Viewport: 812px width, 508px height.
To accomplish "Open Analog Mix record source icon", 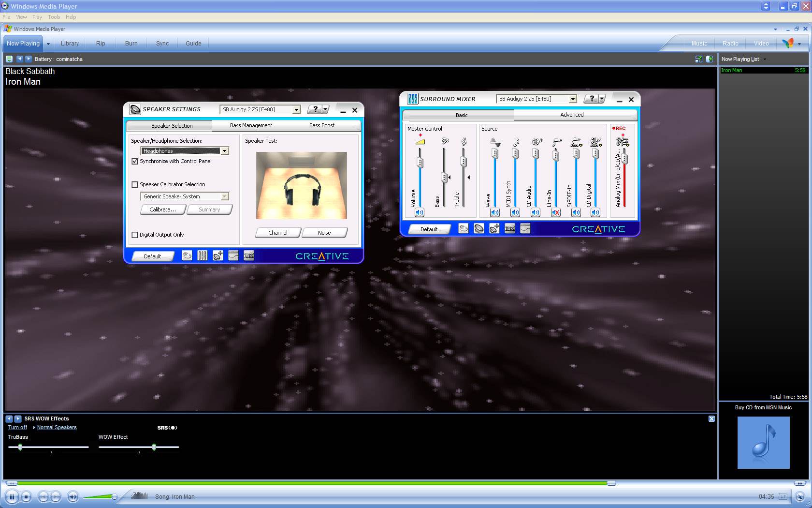I will coord(623,142).
